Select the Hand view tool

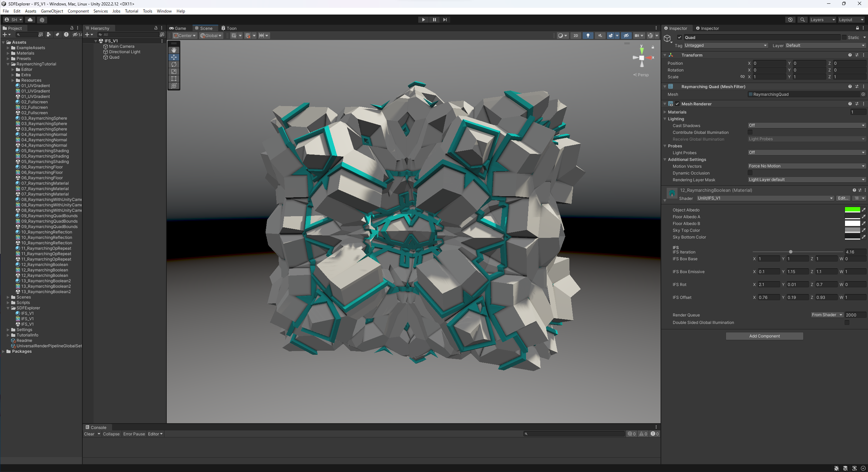(174, 50)
